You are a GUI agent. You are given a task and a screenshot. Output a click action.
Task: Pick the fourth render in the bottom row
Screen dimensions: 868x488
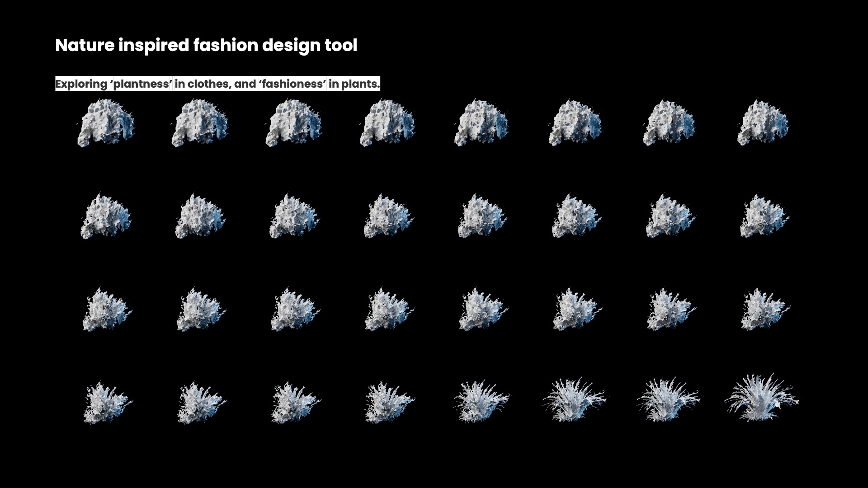(x=390, y=402)
